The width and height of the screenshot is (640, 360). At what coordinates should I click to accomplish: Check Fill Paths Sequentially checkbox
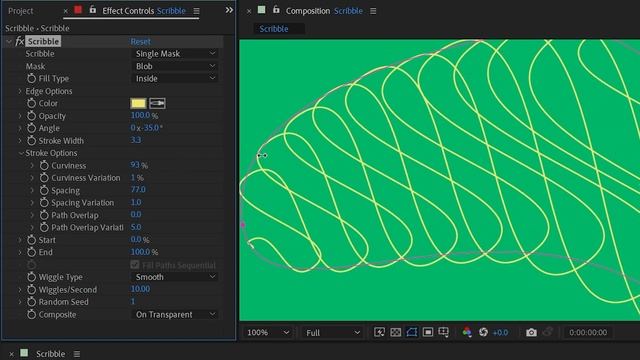[x=135, y=265]
